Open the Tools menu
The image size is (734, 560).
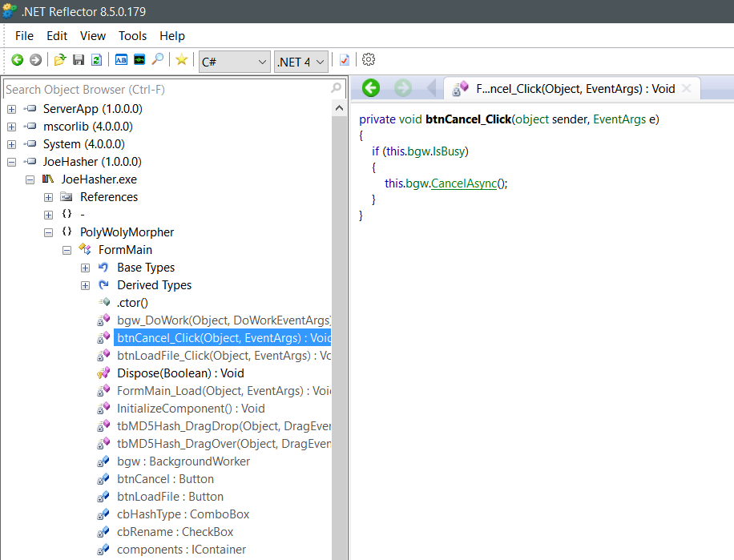(132, 36)
